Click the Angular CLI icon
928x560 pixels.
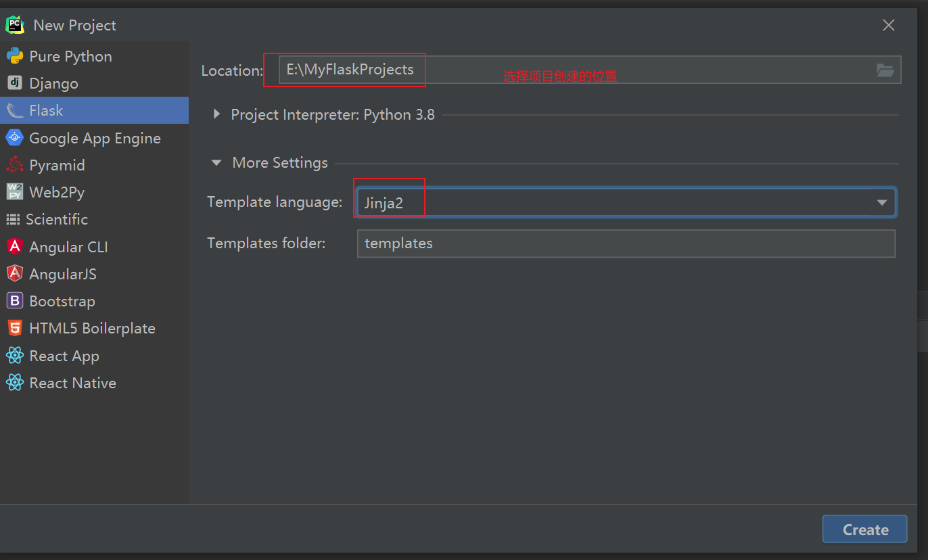coord(15,247)
